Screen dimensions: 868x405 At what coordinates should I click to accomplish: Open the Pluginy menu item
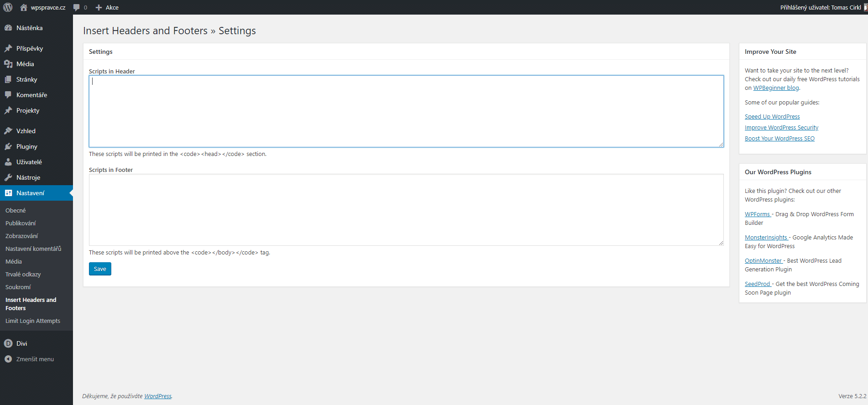click(27, 146)
